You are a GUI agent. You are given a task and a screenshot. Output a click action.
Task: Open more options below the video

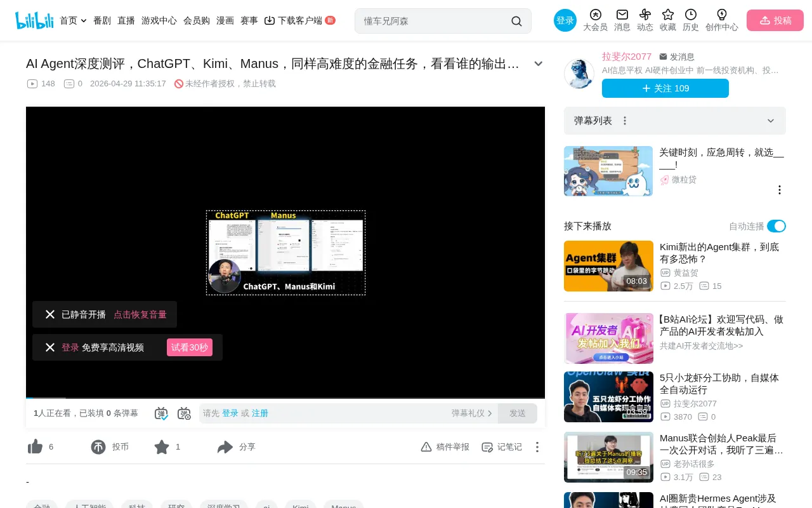pyautogui.click(x=537, y=447)
